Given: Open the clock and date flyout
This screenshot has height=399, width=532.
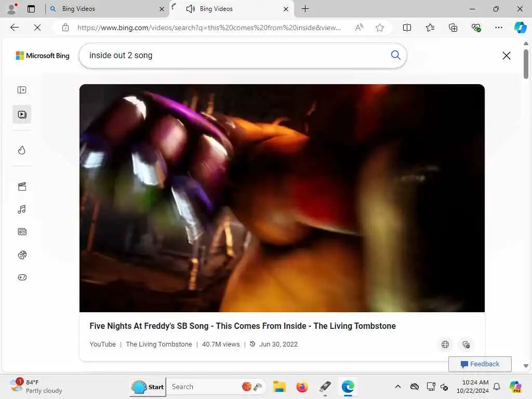Looking at the screenshot, I should pos(472,387).
